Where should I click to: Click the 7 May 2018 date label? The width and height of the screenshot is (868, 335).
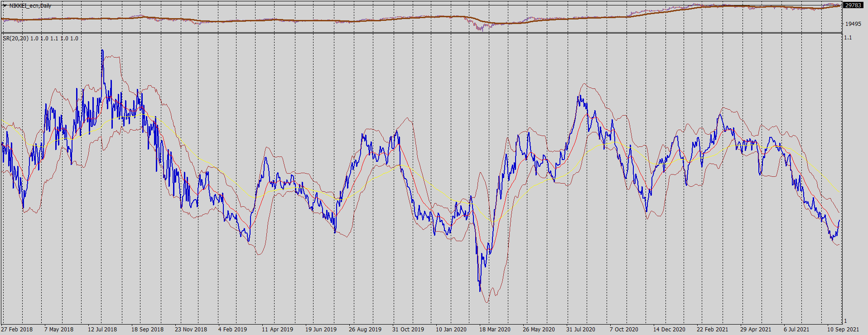coord(59,330)
